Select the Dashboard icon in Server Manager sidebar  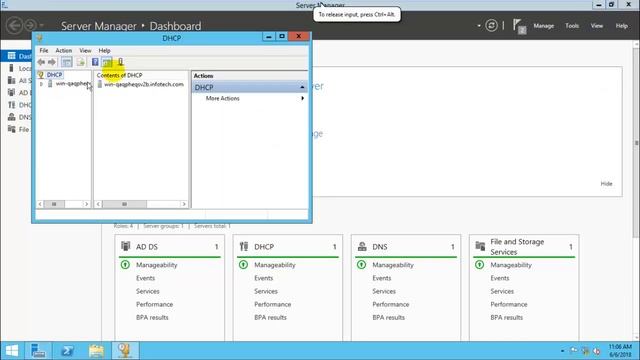pyautogui.click(x=11, y=56)
